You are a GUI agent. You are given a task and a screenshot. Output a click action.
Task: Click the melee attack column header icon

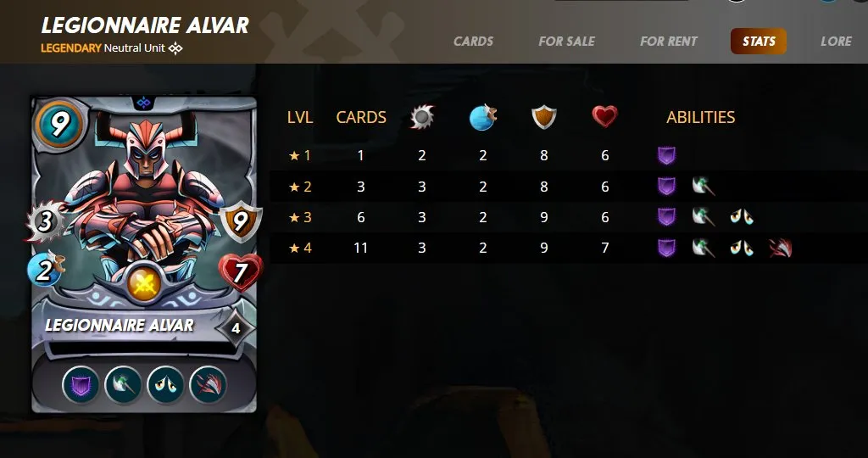(x=422, y=117)
